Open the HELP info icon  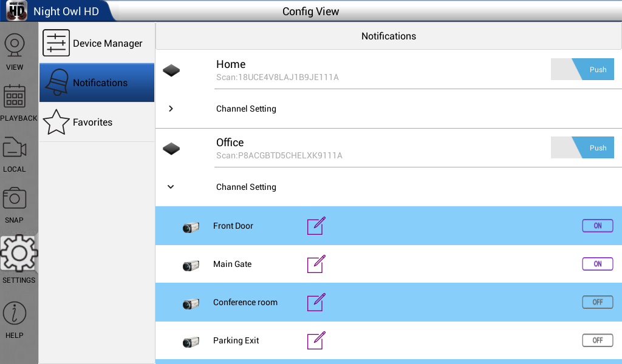tap(15, 313)
